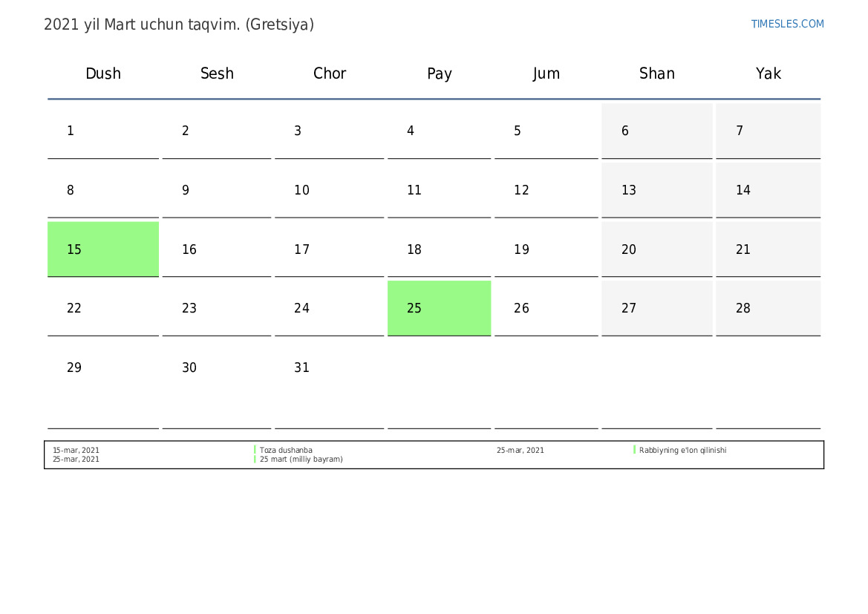Pick day 1 in the calendar grid
The image size is (868, 614).
[103, 131]
